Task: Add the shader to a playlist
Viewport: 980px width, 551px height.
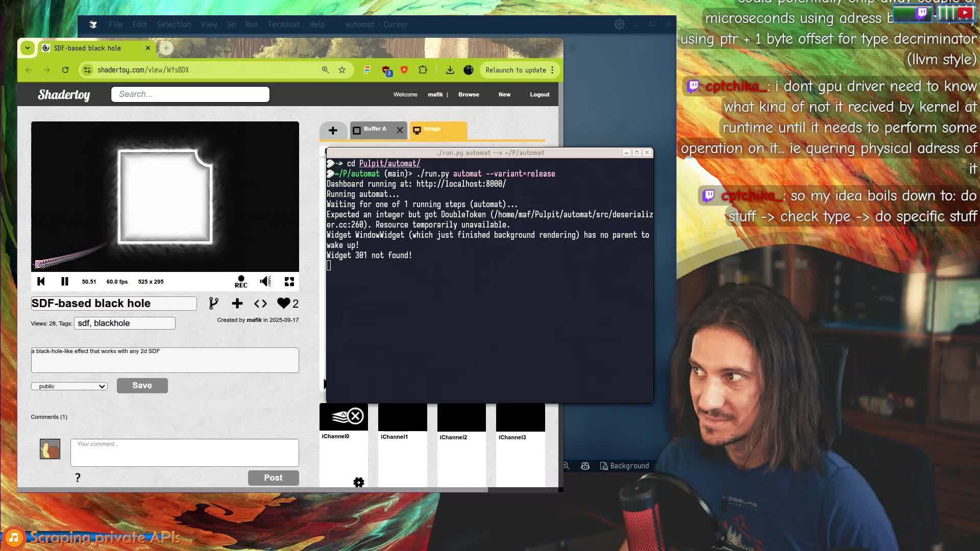Action: [237, 303]
